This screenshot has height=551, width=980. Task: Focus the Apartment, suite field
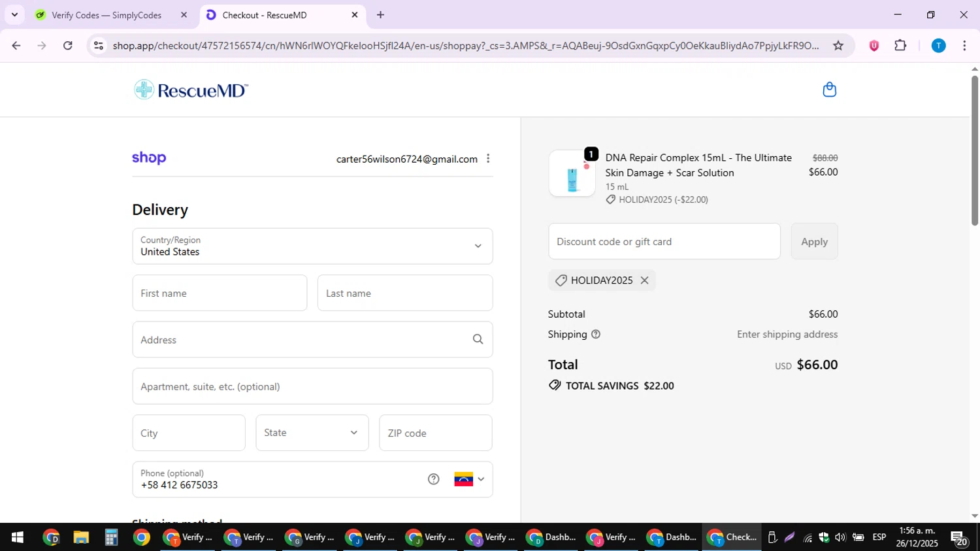pyautogui.click(x=312, y=386)
